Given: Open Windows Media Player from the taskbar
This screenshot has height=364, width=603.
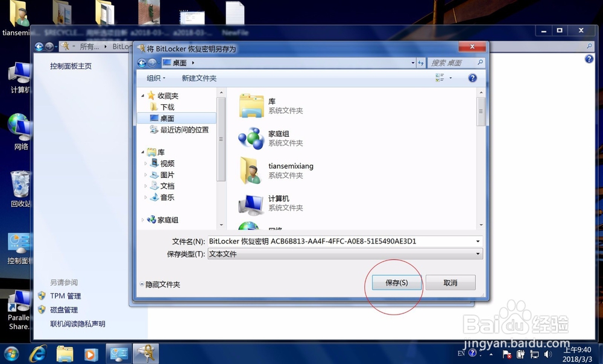Looking at the screenshot, I should coord(91,354).
